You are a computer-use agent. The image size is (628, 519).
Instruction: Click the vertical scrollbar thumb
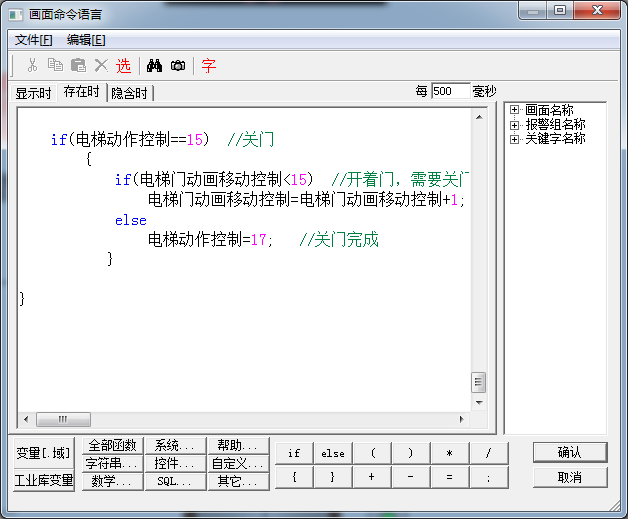(479, 382)
